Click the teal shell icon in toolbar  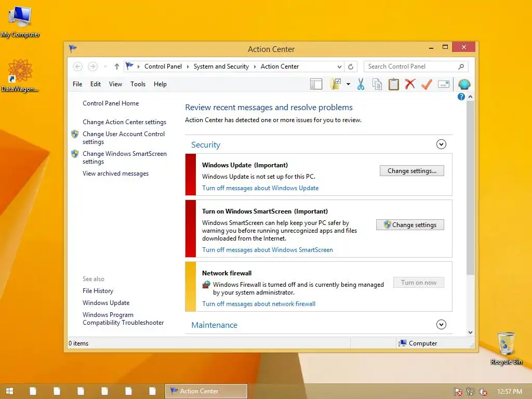click(x=464, y=84)
